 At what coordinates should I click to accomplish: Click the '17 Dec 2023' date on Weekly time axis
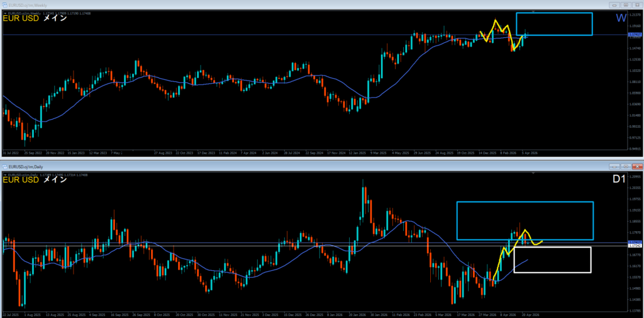pyautogui.click(x=206, y=152)
